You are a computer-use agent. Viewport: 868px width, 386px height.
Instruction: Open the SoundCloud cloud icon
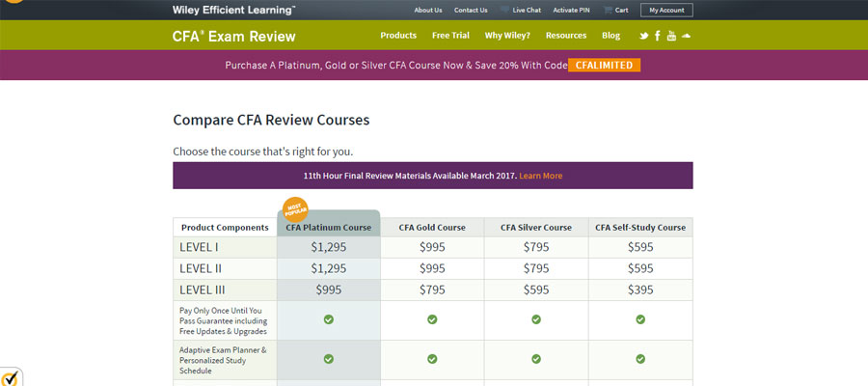click(687, 36)
